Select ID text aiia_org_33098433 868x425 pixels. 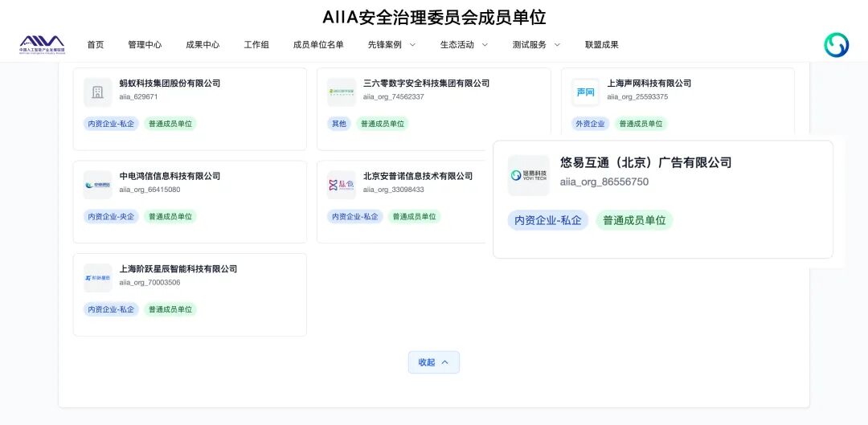click(x=394, y=190)
